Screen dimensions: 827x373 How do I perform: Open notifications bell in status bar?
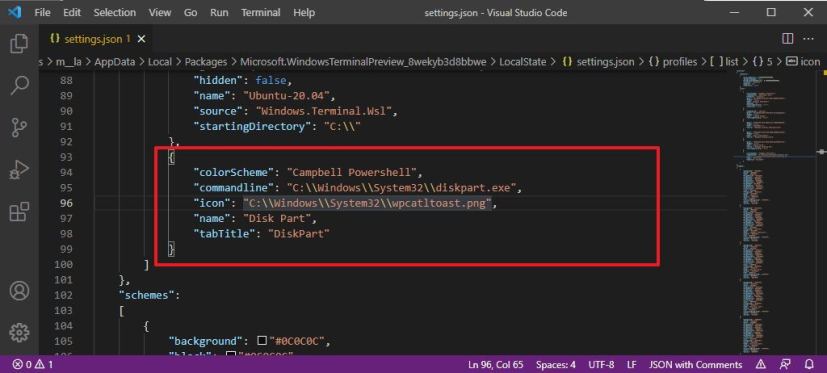810,365
